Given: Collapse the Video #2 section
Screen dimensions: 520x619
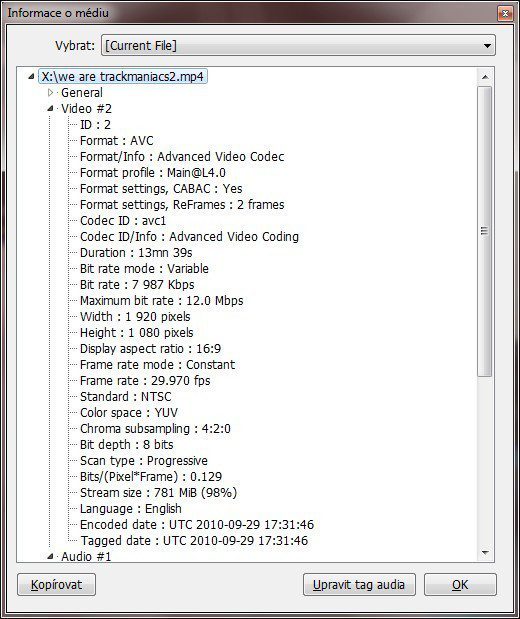Looking at the screenshot, I should (50, 109).
